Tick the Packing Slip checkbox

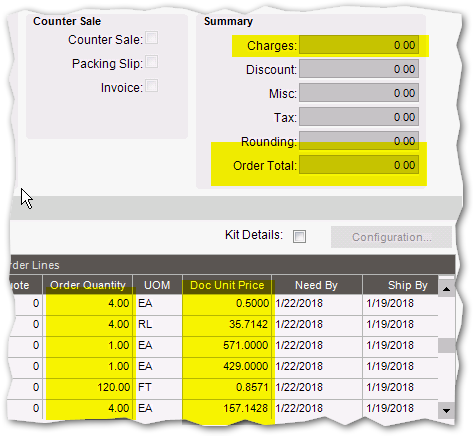coord(152,62)
